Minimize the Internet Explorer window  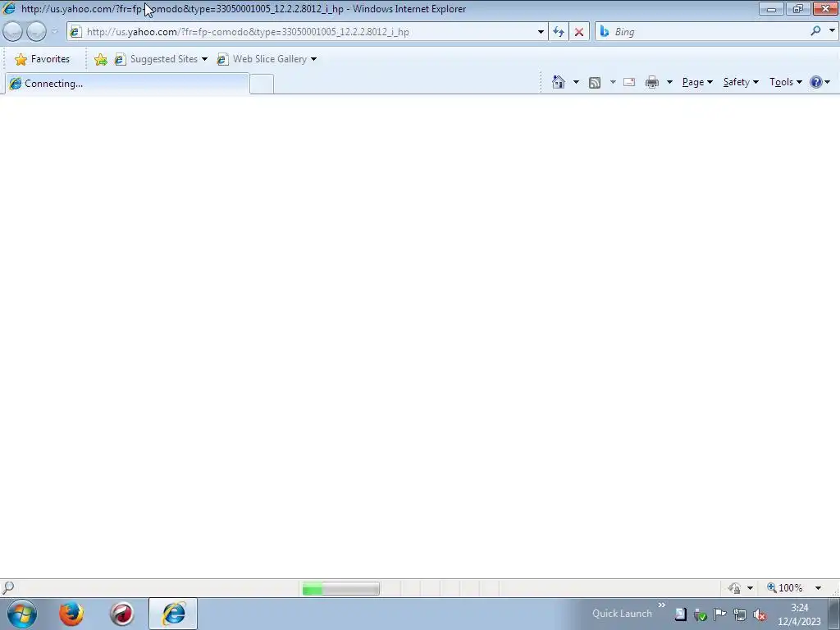click(x=771, y=8)
